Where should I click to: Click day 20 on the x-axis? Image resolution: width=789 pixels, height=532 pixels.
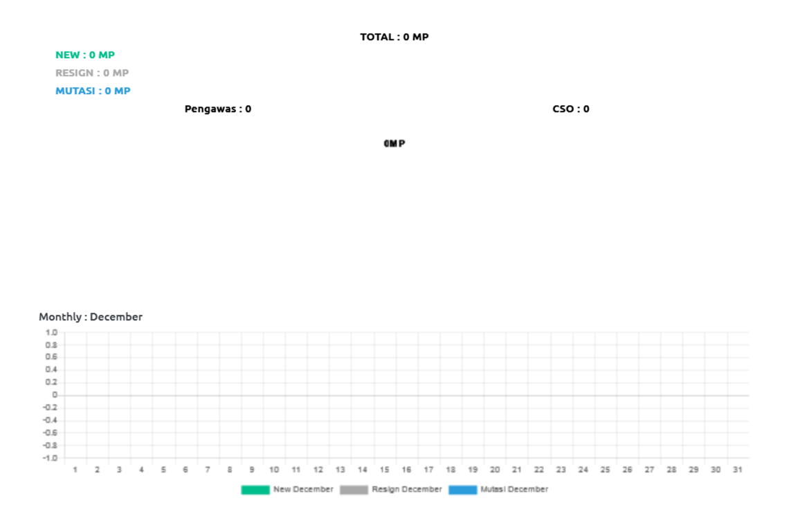click(495, 470)
